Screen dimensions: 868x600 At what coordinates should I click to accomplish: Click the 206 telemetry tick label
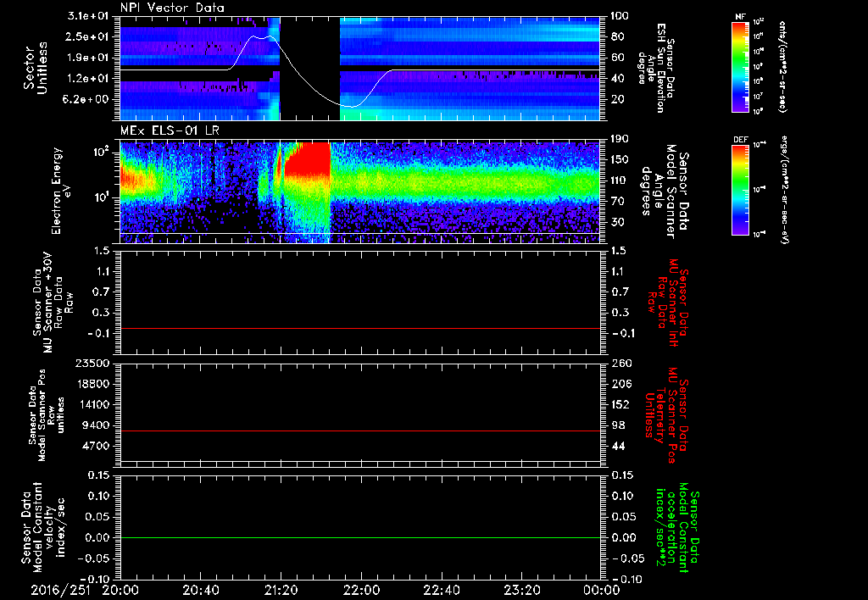point(620,384)
